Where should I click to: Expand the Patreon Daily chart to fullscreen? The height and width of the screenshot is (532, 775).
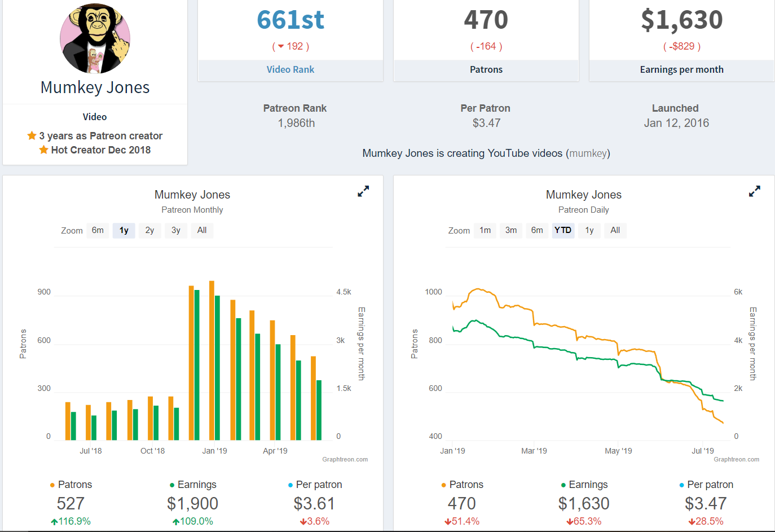tap(755, 191)
